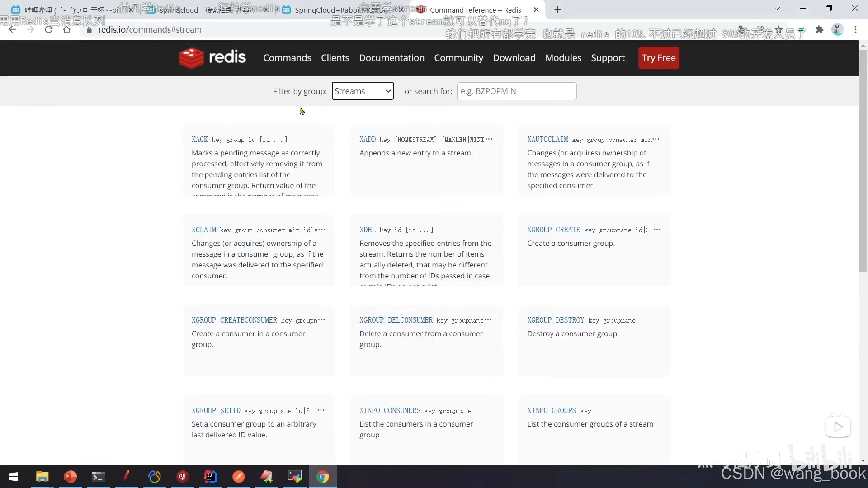Open the Chrome profile avatar
Screen dimensions: 868x488
pyautogui.click(x=838, y=30)
